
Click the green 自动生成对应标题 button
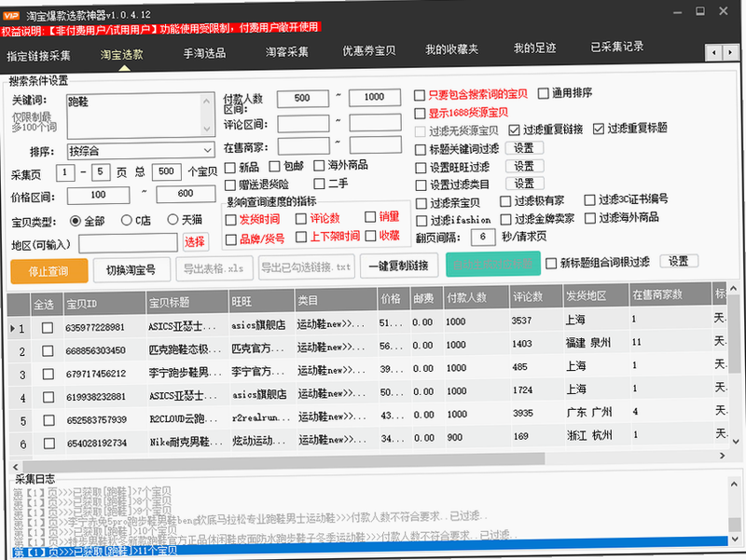[493, 264]
